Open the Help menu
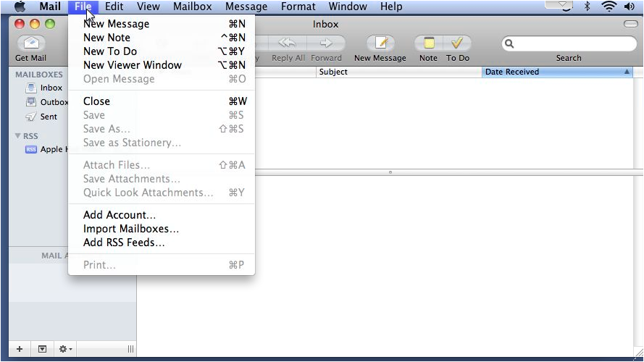The height and width of the screenshot is (362, 644). click(x=391, y=7)
